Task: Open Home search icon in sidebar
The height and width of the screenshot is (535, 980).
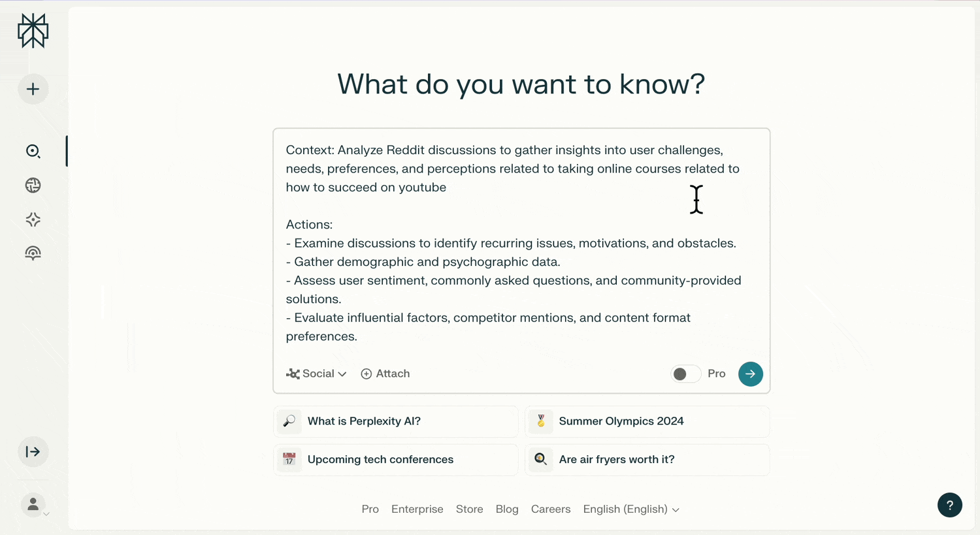Action: [33, 152]
